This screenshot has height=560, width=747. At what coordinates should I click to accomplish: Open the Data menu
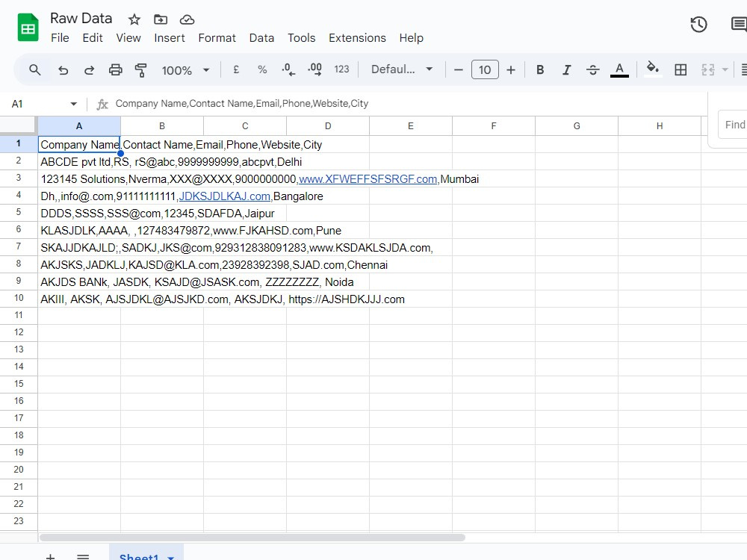[x=261, y=38]
